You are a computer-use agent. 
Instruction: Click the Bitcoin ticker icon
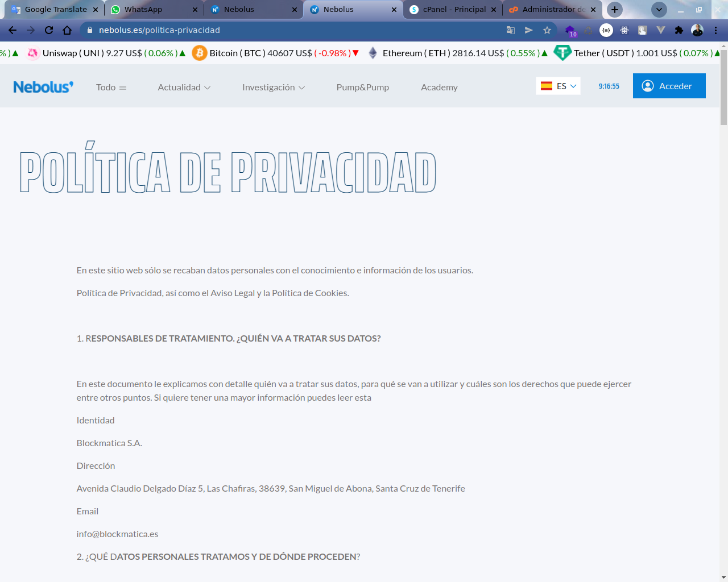click(x=200, y=53)
